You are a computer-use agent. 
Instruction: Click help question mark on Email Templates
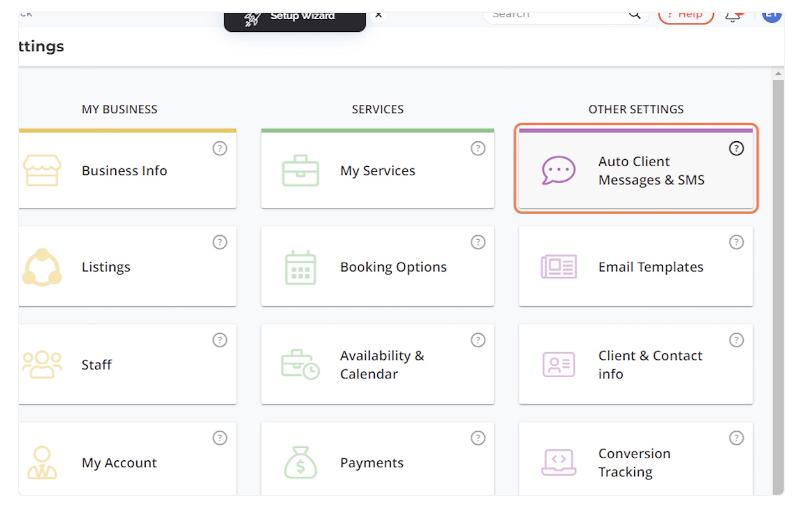click(737, 242)
